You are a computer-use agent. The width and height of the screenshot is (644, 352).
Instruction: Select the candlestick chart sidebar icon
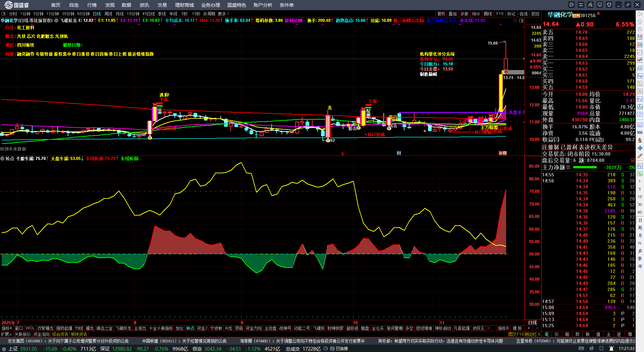coord(640,60)
